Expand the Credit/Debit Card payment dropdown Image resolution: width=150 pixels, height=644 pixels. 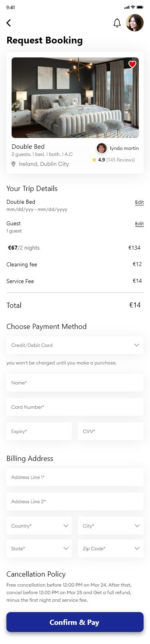tap(75, 345)
